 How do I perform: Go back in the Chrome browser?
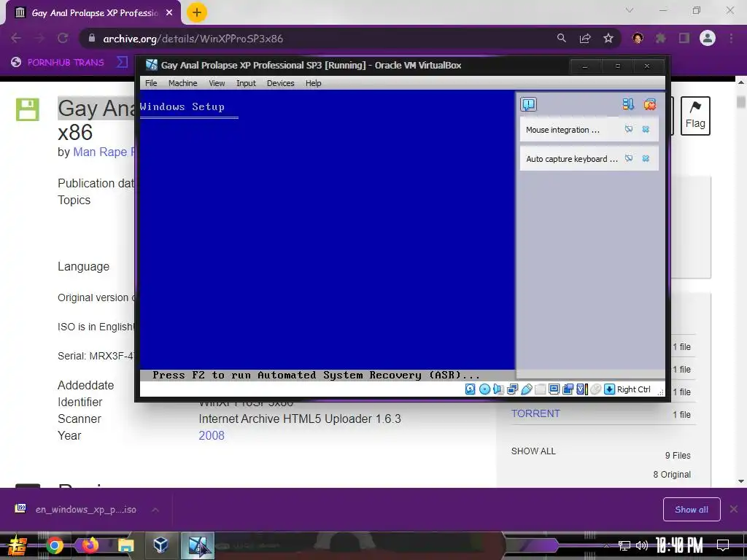click(x=16, y=38)
